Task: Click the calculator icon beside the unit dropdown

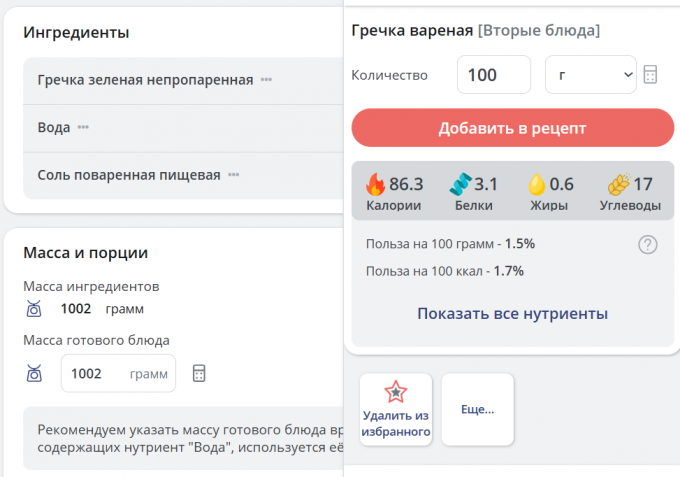Action: coord(651,75)
